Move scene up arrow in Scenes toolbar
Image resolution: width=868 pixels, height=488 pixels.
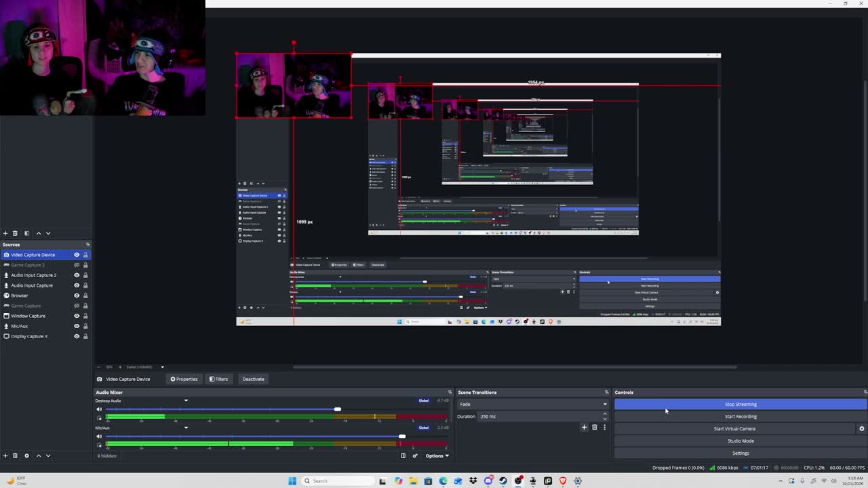39,233
